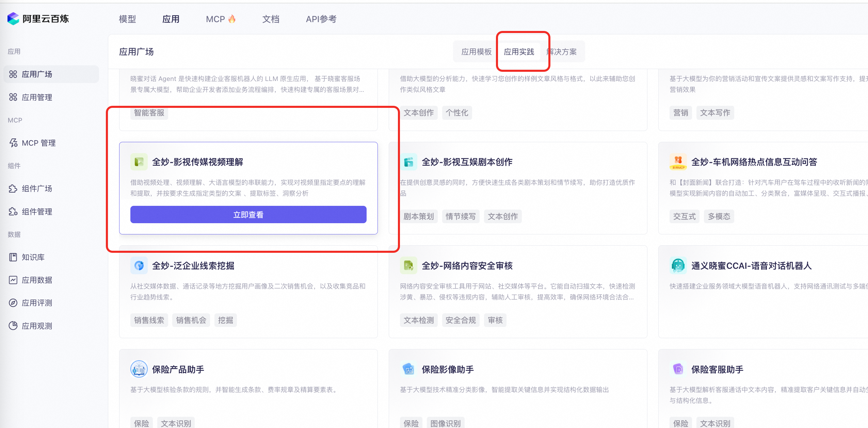Screen dimensions: 868x428
Task: Click the 全妙-影视传媒视频理解 green video icon
Action: click(139, 162)
